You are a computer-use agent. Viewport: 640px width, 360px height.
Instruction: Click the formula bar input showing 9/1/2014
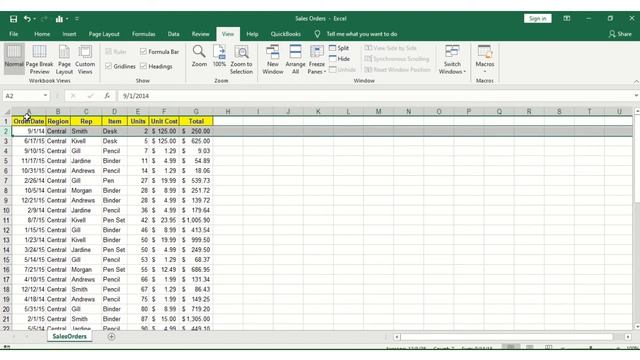click(x=376, y=96)
